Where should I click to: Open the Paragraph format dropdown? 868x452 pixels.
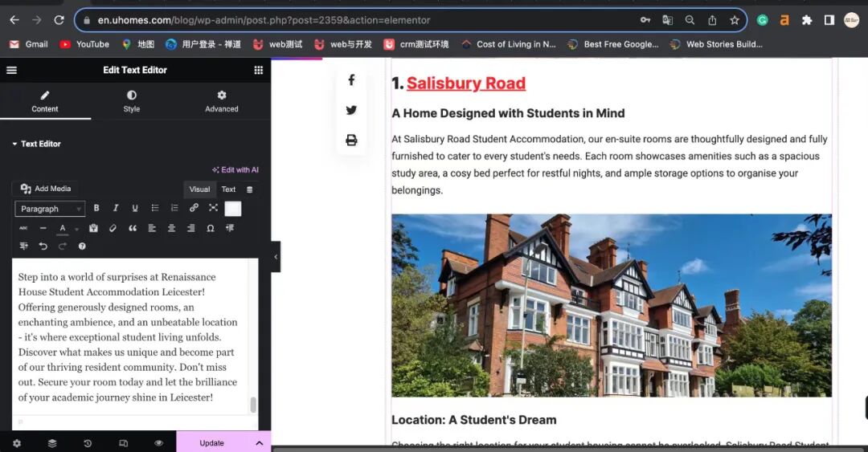pyautogui.click(x=50, y=209)
